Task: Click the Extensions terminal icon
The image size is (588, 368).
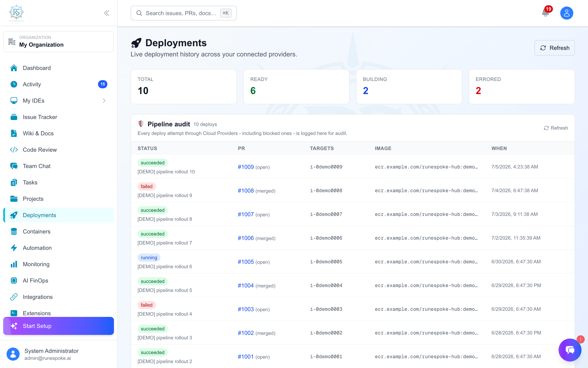Action: [x=14, y=313]
